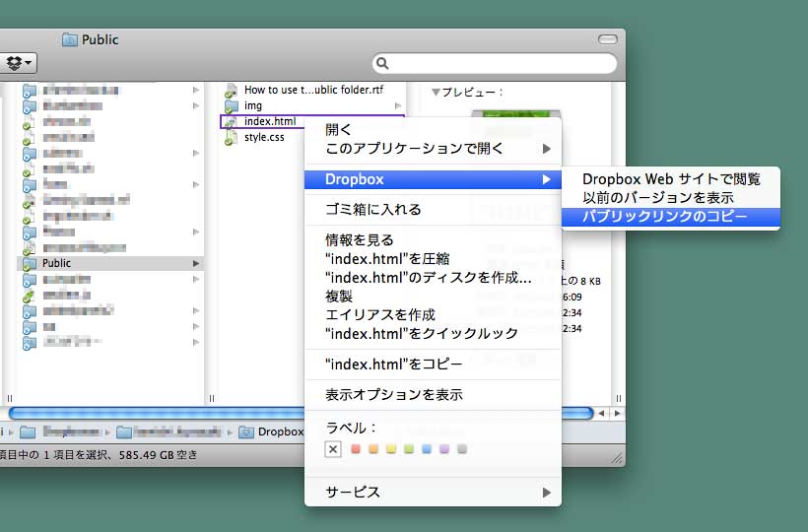Click the window resize grip corner
The image size is (808, 532).
pos(617,458)
